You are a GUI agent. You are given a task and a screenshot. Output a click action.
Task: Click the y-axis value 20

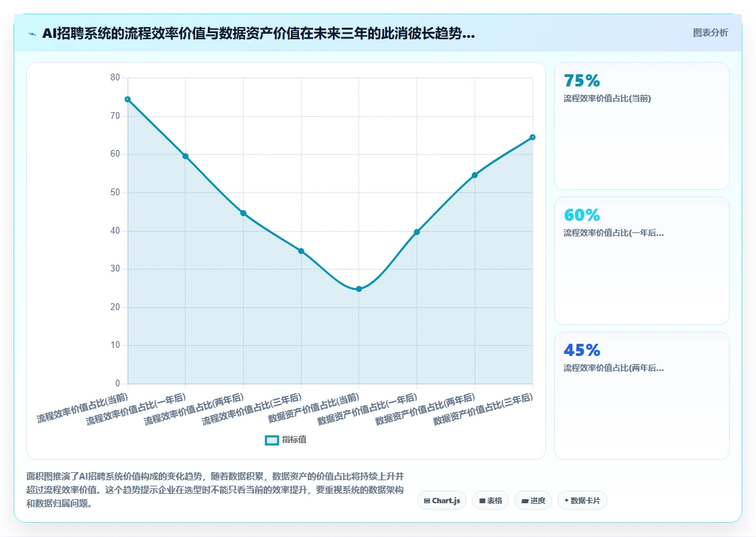115,307
